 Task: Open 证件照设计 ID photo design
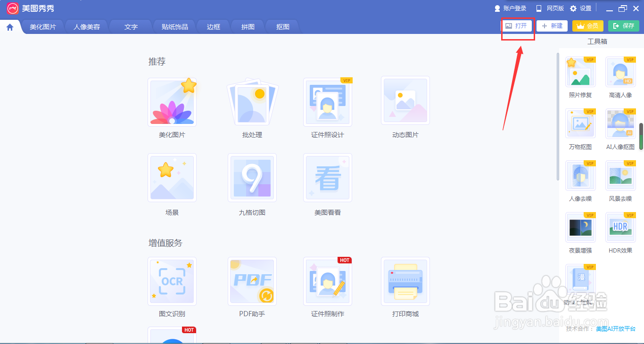[x=328, y=102]
